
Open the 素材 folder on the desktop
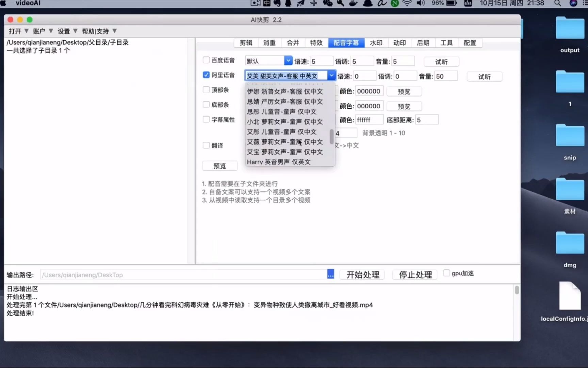[570, 196]
